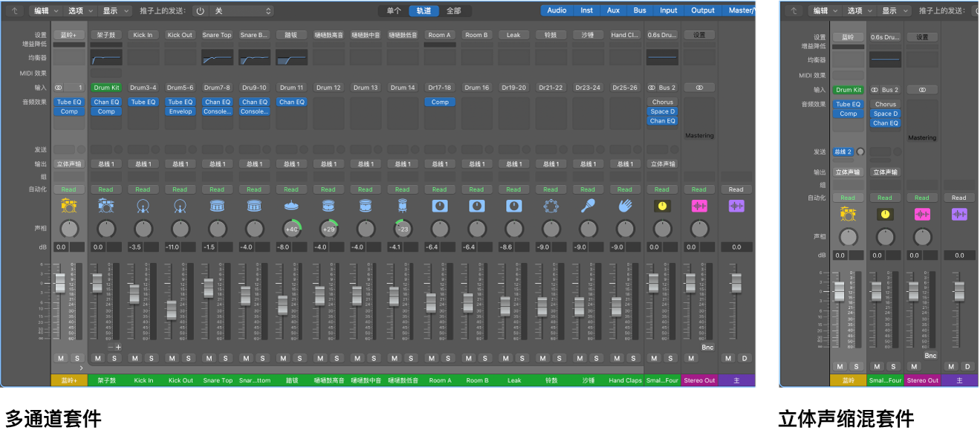Click the Hand Claps hand icon
The image size is (980, 433).
(625, 206)
